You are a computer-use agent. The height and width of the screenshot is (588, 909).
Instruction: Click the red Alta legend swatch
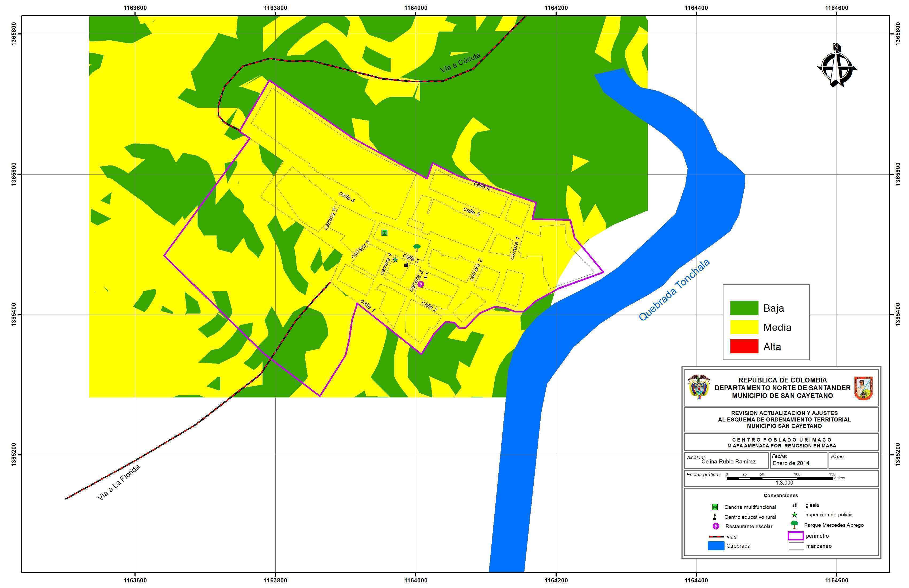click(x=744, y=346)
